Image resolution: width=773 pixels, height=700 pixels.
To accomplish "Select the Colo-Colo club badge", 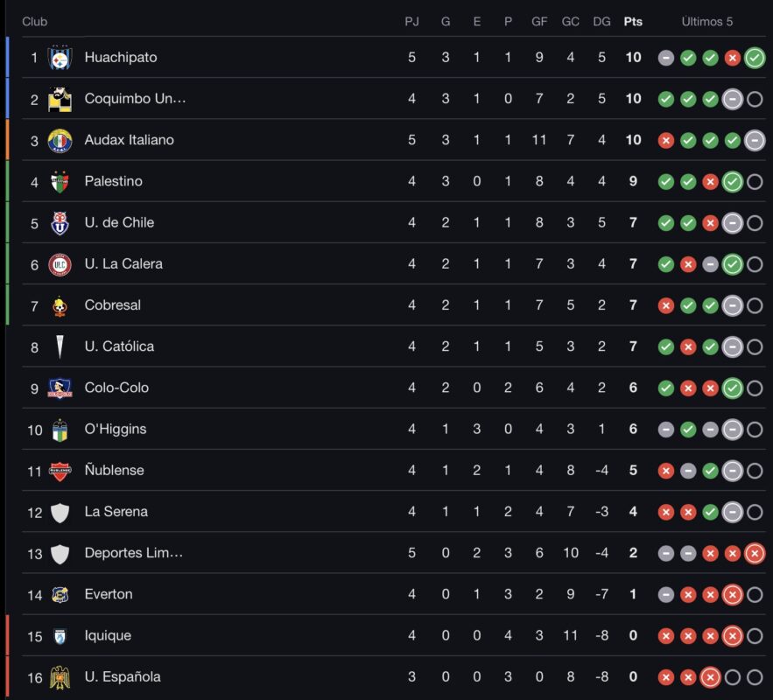I will 61,387.
